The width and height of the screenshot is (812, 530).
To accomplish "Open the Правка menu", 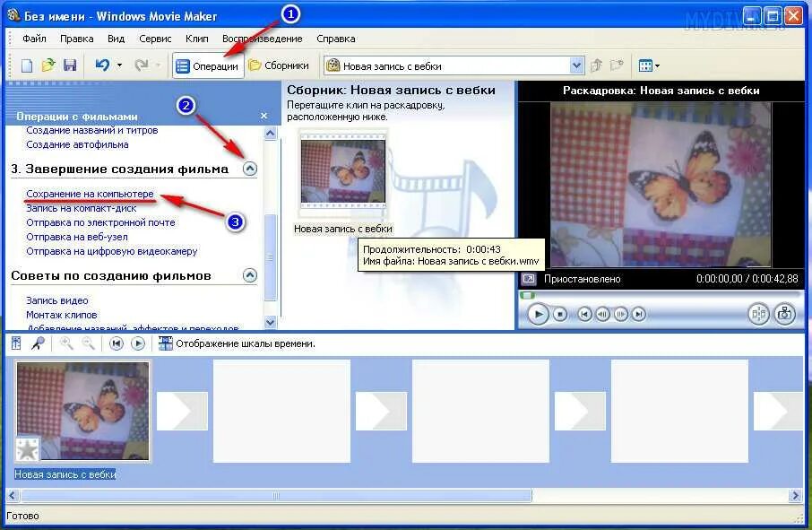I will [x=77, y=39].
